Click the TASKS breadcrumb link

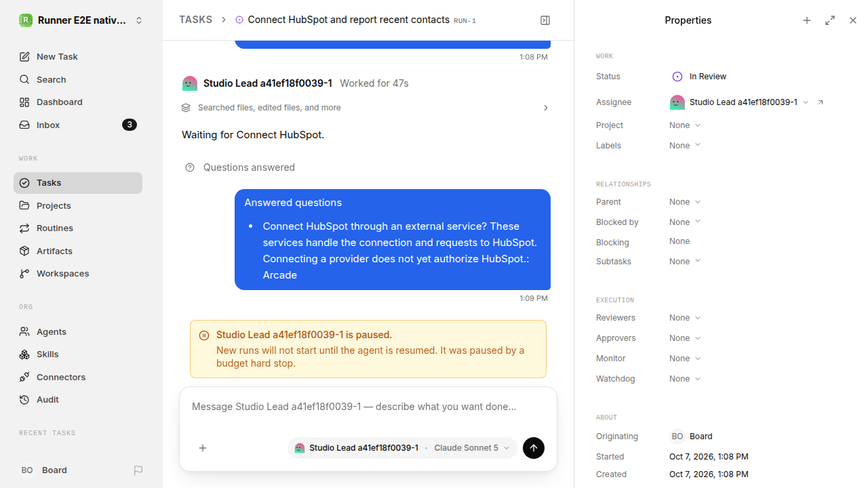(x=195, y=20)
